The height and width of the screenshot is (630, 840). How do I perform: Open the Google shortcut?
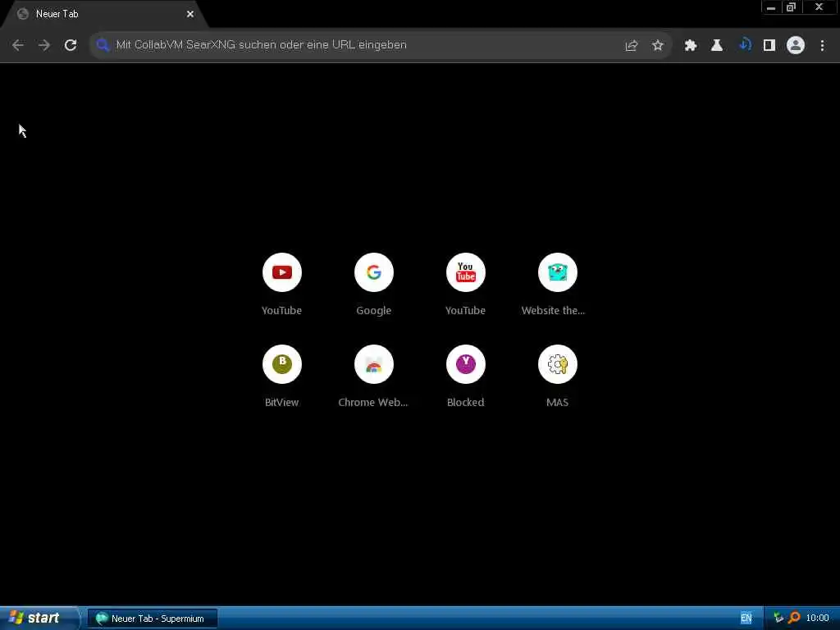[x=374, y=284]
